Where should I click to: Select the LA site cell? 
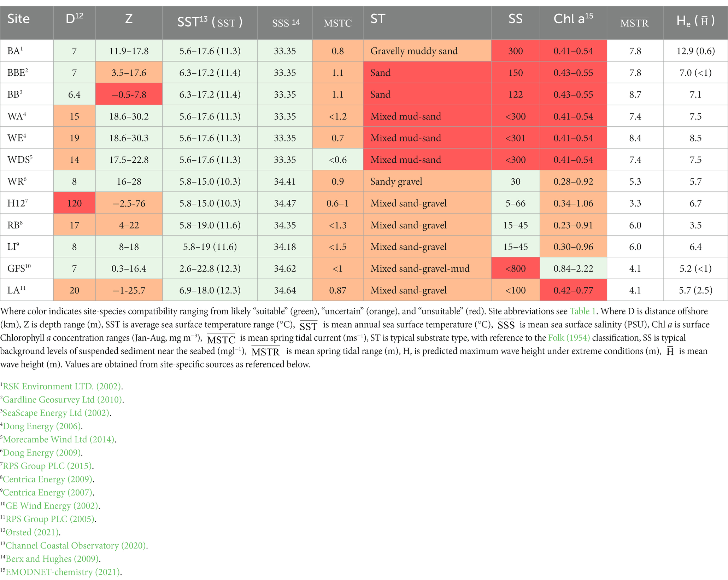pos(27,290)
